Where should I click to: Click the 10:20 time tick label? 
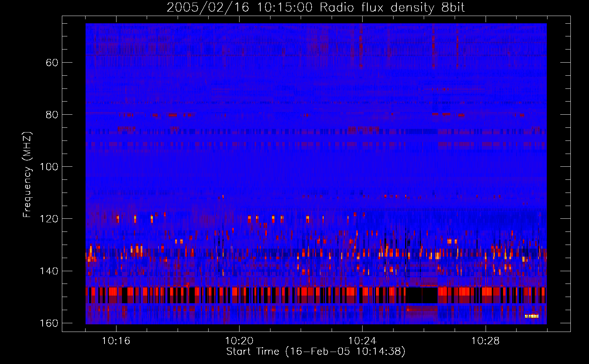coord(239,341)
